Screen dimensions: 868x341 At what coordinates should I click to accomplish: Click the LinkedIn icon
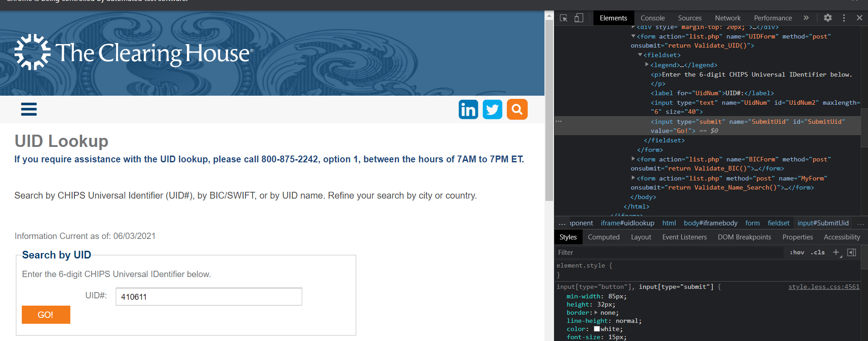click(x=468, y=109)
